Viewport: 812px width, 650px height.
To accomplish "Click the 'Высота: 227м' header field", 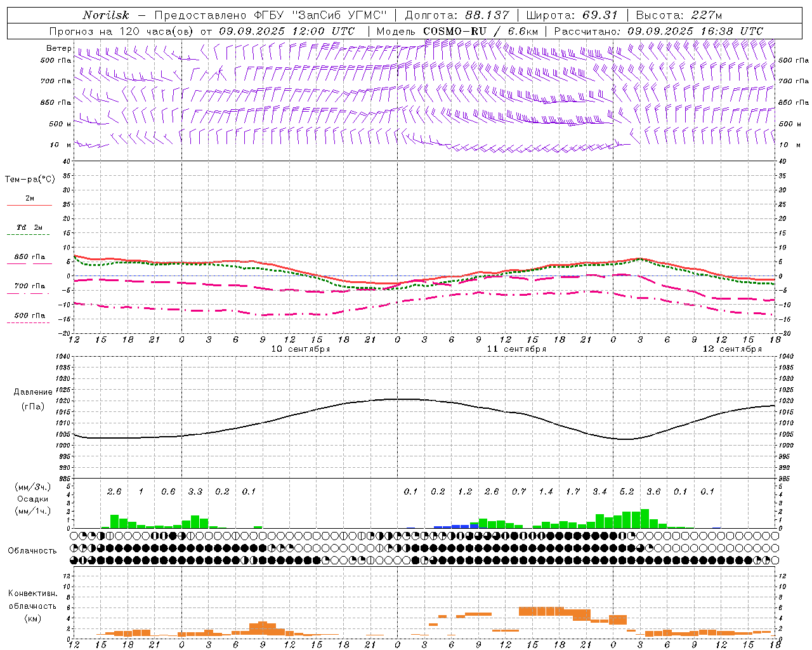I will click(679, 15).
